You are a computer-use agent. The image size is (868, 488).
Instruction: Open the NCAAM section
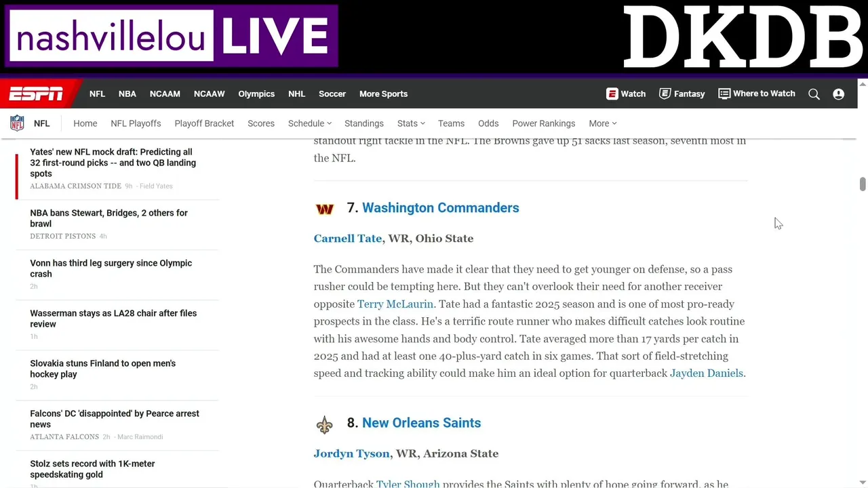tap(165, 94)
